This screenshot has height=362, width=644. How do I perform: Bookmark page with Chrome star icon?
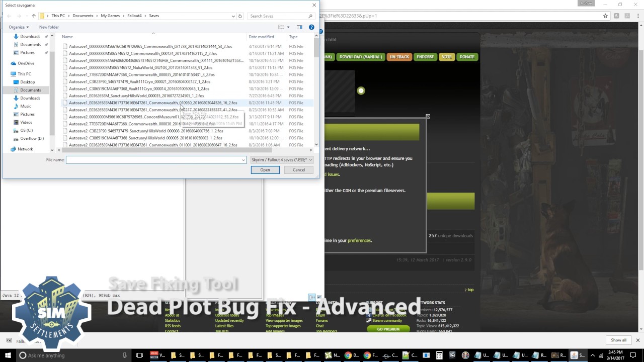tap(606, 16)
